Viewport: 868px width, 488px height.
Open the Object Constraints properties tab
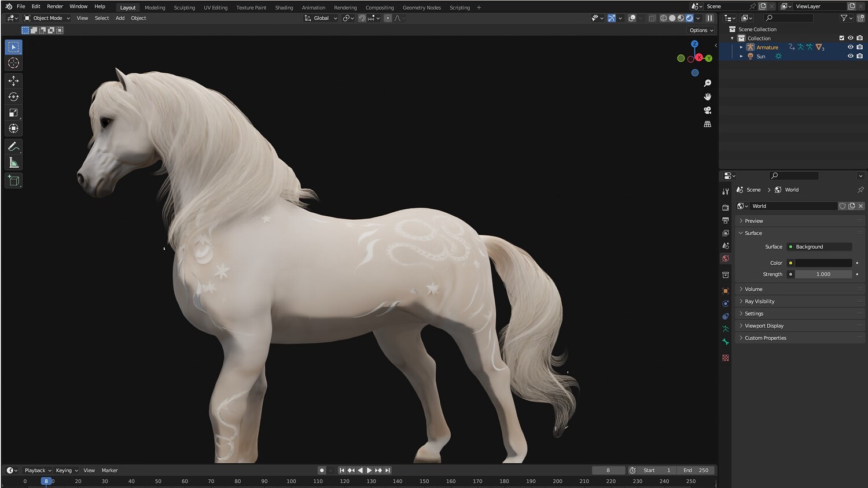(x=726, y=316)
